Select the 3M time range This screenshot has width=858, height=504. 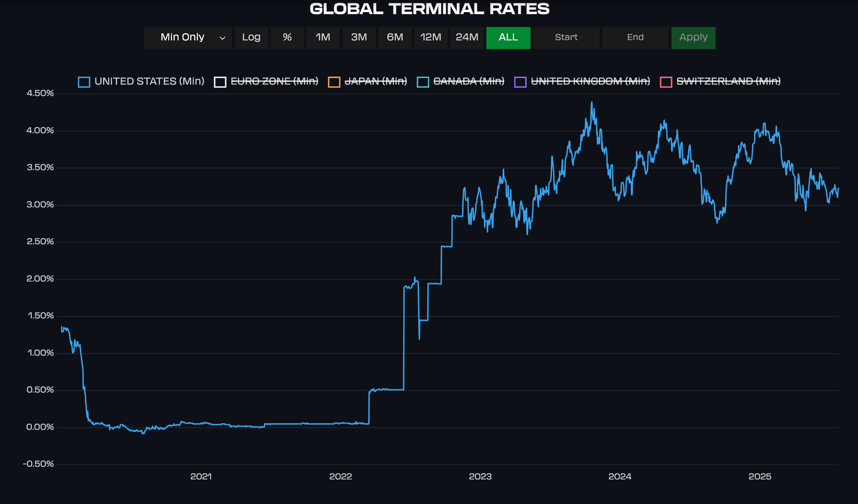(359, 38)
